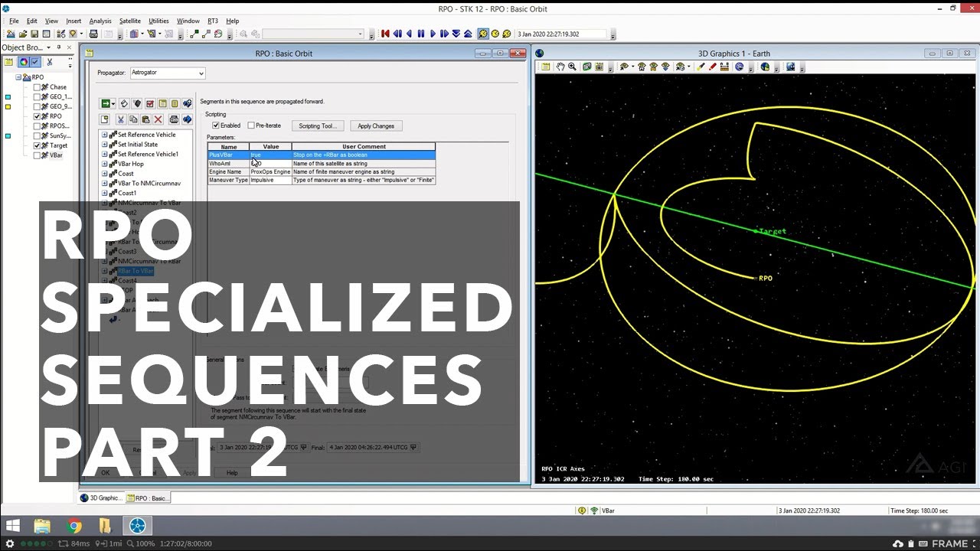Click color wheel icon in Object Browser
This screenshot has width=980, height=551.
coord(24,62)
